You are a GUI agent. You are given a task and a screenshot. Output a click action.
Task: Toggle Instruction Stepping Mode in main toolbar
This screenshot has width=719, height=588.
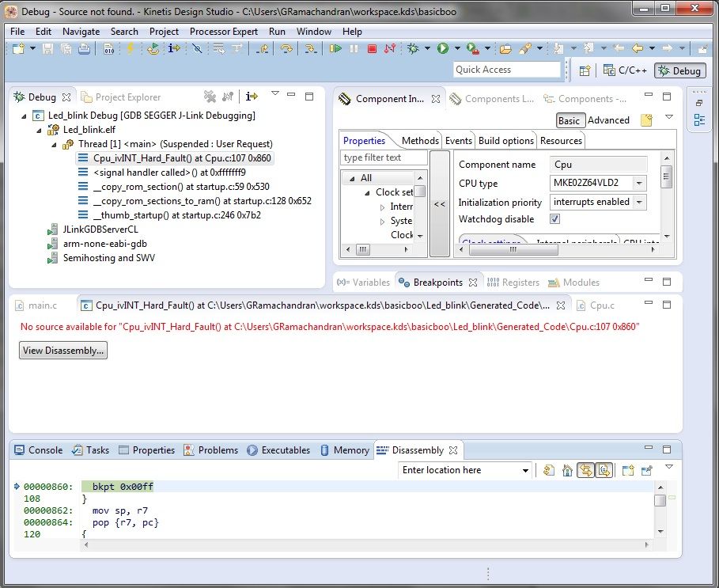(x=174, y=48)
